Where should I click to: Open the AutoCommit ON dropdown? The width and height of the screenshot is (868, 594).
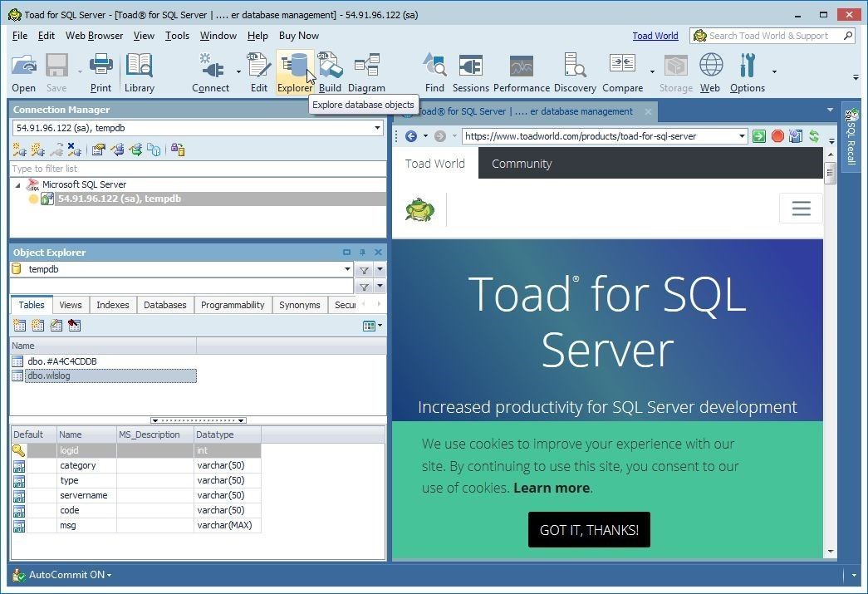pyautogui.click(x=69, y=575)
